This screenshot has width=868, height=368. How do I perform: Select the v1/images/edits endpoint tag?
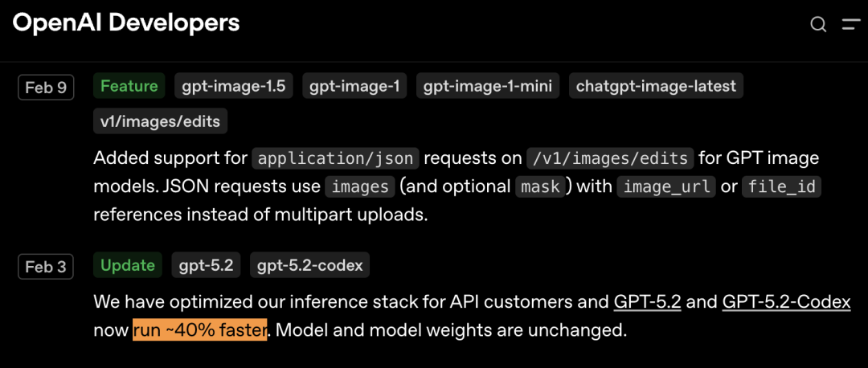(x=161, y=121)
